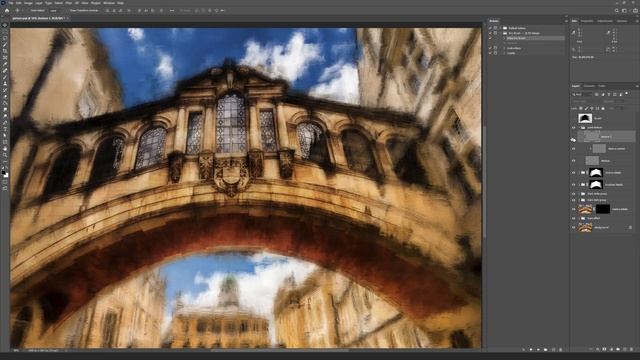Image resolution: width=640 pixels, height=360 pixels.
Task: Select the Lasso tool
Action: [x=5, y=38]
